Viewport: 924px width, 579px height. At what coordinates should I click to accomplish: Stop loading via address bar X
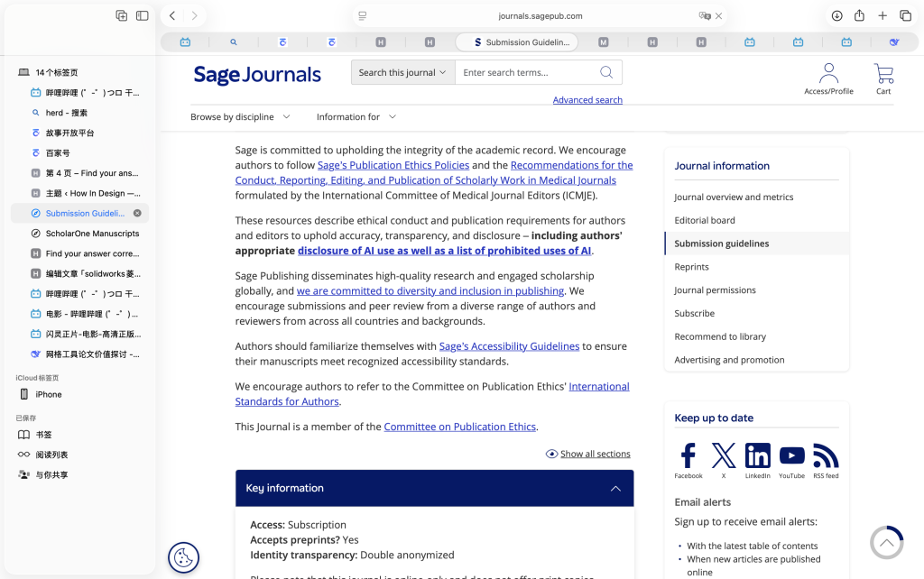[x=718, y=16]
